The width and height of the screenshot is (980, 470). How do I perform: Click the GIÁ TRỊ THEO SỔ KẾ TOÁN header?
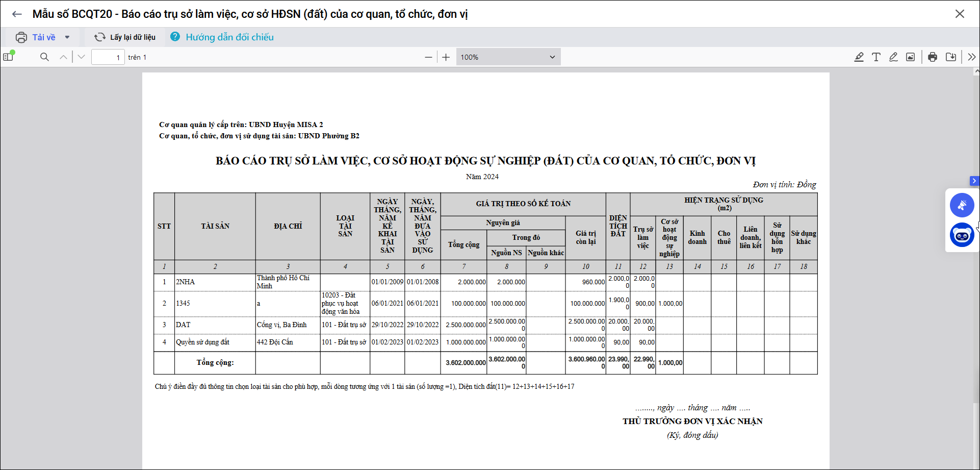[x=523, y=204]
